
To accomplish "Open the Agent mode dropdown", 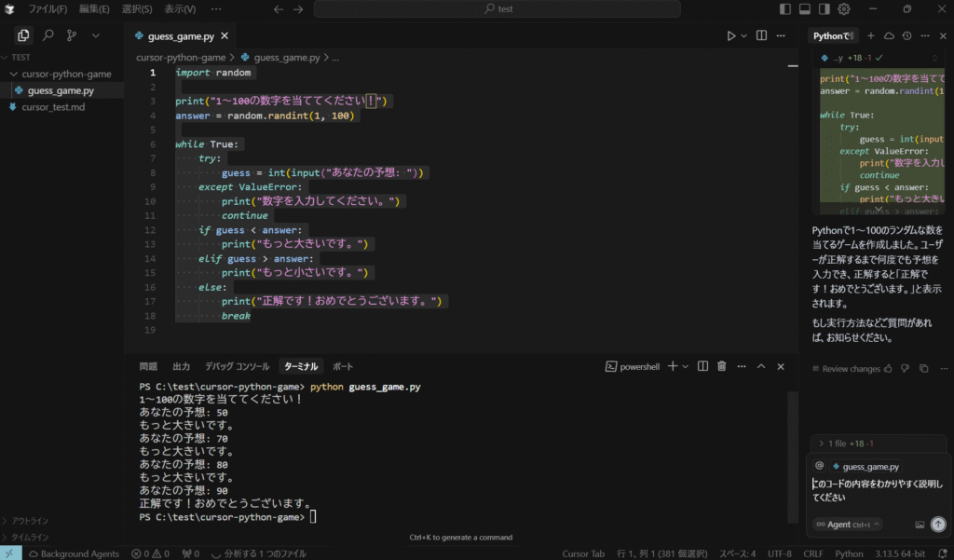I will (x=848, y=524).
